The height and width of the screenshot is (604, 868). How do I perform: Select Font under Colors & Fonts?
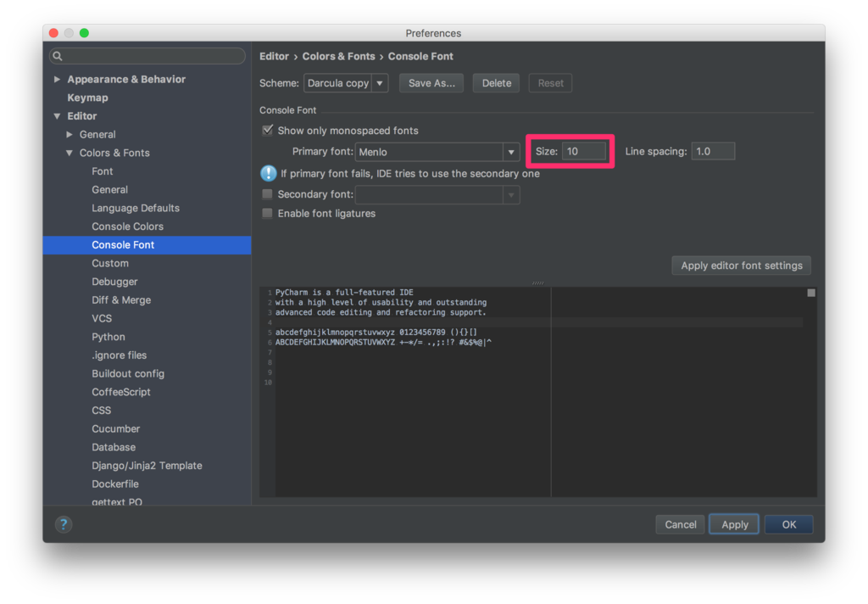coord(103,171)
